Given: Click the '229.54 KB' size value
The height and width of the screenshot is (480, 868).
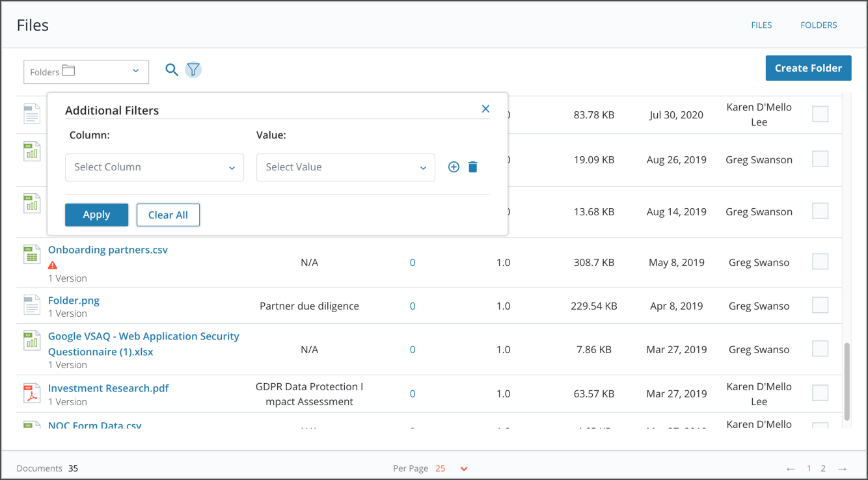Looking at the screenshot, I should [594, 306].
